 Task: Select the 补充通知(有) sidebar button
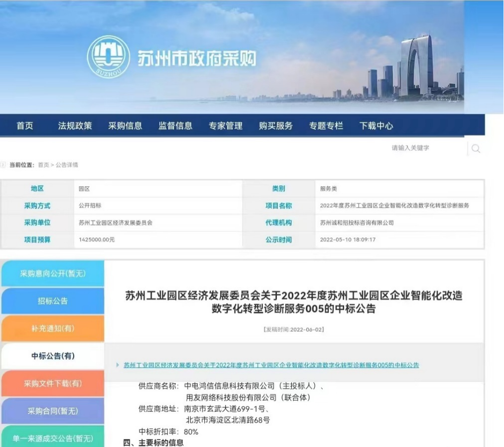[52, 328]
